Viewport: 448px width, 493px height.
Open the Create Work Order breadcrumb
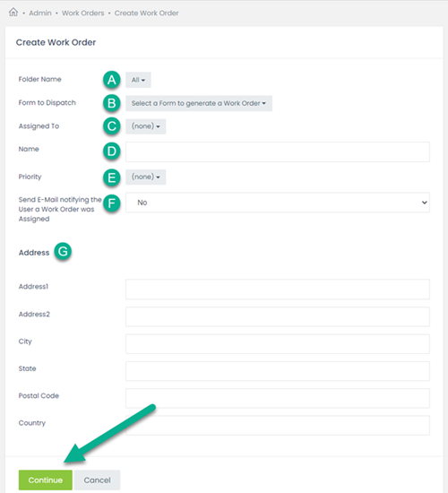pyautogui.click(x=146, y=13)
